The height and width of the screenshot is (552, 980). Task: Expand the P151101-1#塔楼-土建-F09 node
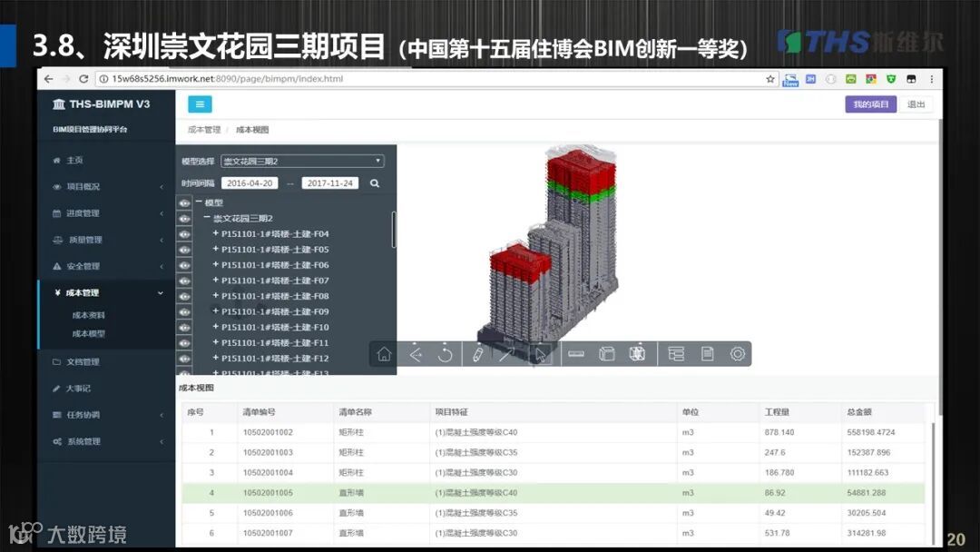[216, 310]
